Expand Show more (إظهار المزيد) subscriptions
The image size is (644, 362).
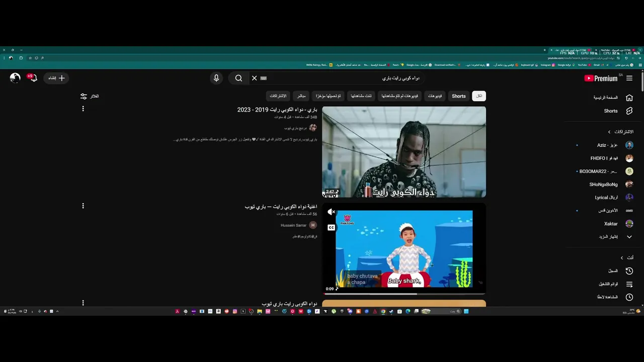(x=616, y=236)
